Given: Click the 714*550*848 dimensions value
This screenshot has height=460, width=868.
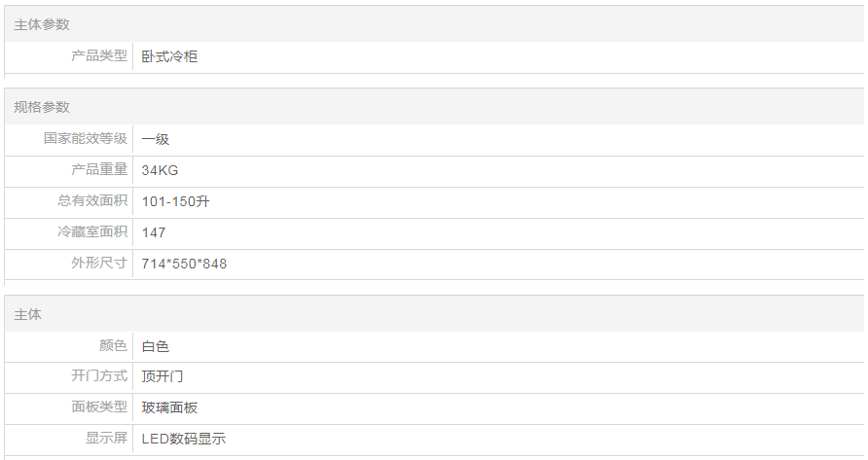Looking at the screenshot, I should (184, 264).
